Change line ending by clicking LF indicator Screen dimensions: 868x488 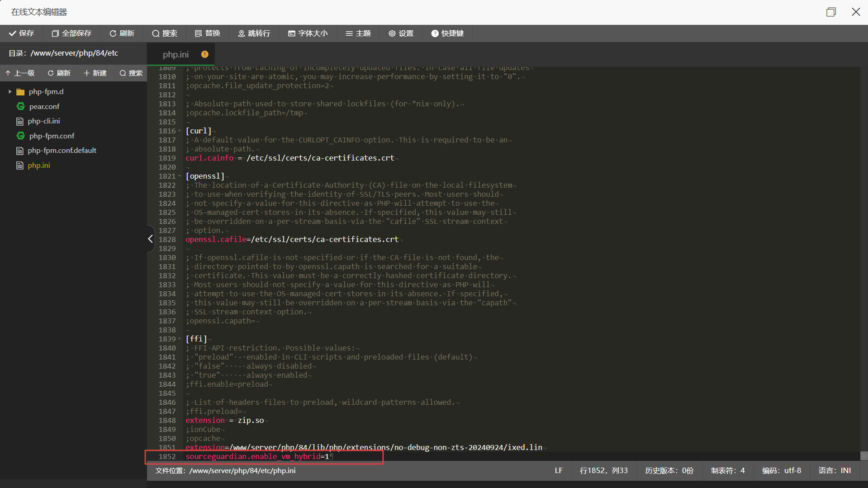(558, 470)
